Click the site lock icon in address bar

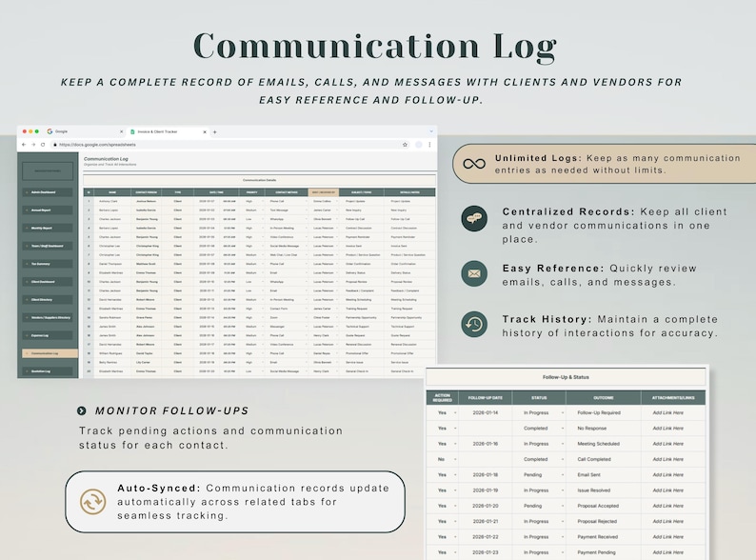point(55,144)
